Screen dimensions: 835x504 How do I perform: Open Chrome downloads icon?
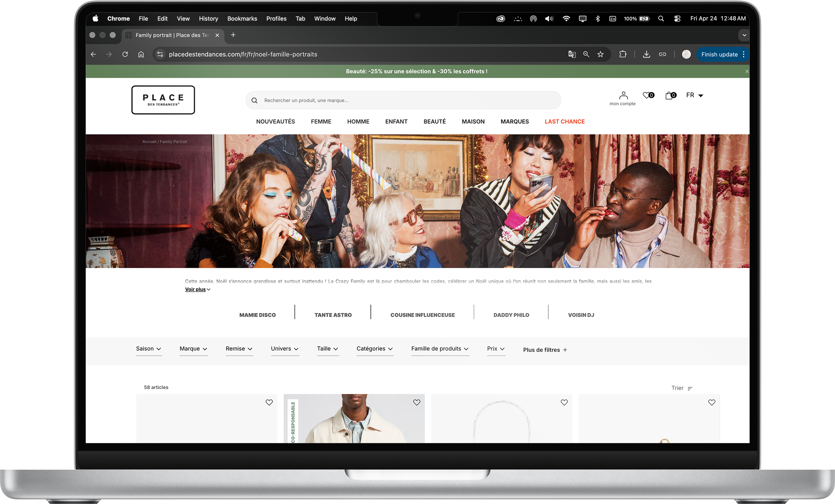coord(646,54)
